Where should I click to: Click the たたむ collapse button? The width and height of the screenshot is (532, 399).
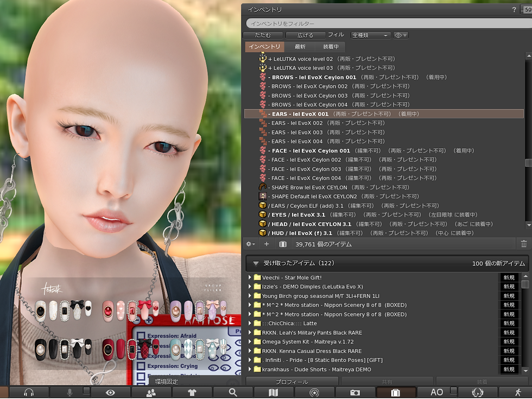coord(263,35)
